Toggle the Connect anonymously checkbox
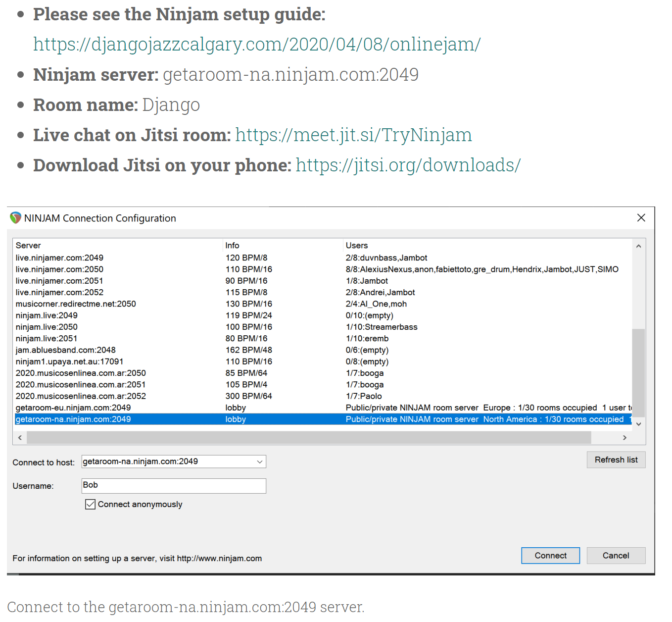The image size is (672, 622). [x=90, y=504]
